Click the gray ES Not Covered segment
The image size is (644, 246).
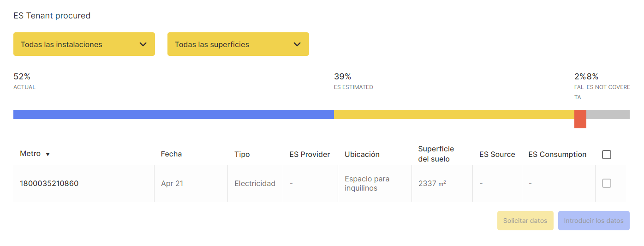608,114
